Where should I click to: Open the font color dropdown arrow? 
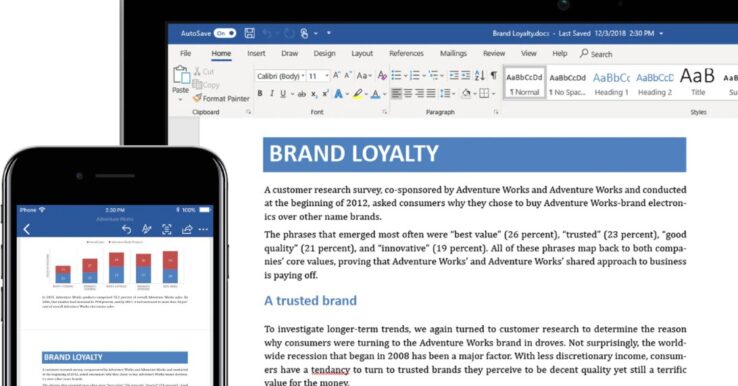[x=384, y=94]
